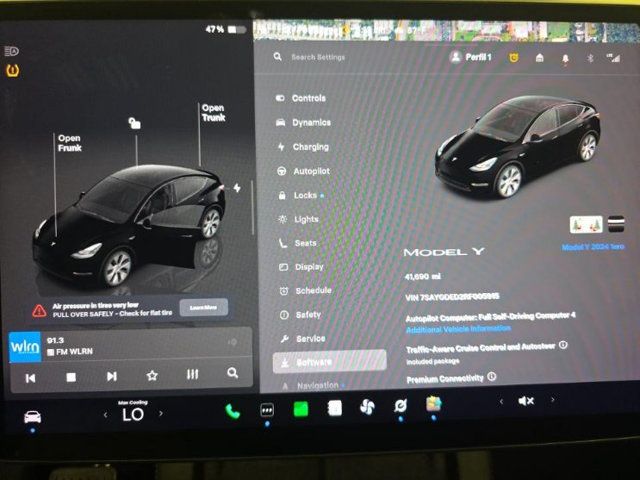Open the Toybox colorful app icon

433,404
